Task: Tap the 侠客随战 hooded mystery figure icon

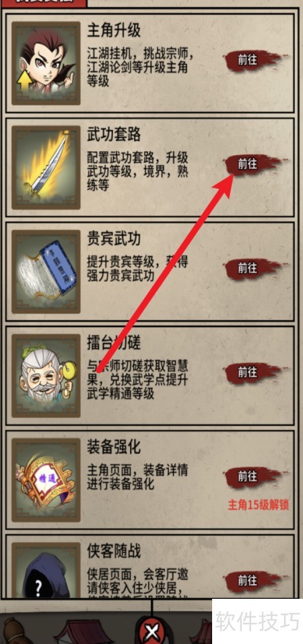Action: coord(46,570)
